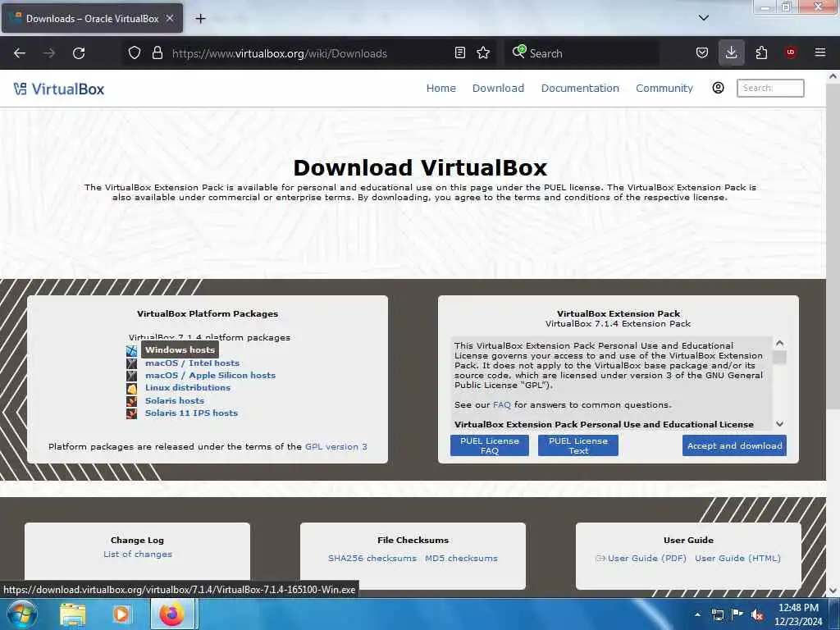Click license text box scroll down arrow
The height and width of the screenshot is (630, 840).
tap(780, 424)
